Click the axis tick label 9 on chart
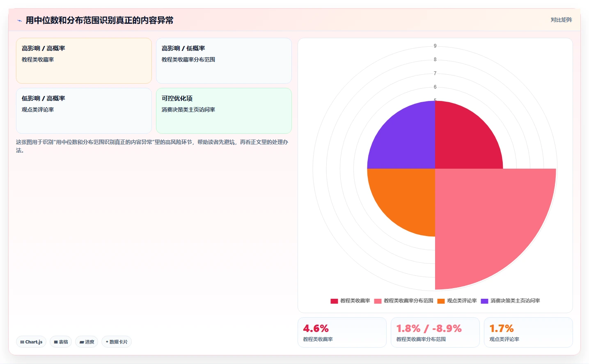The width and height of the screenshot is (589, 364). (x=435, y=46)
